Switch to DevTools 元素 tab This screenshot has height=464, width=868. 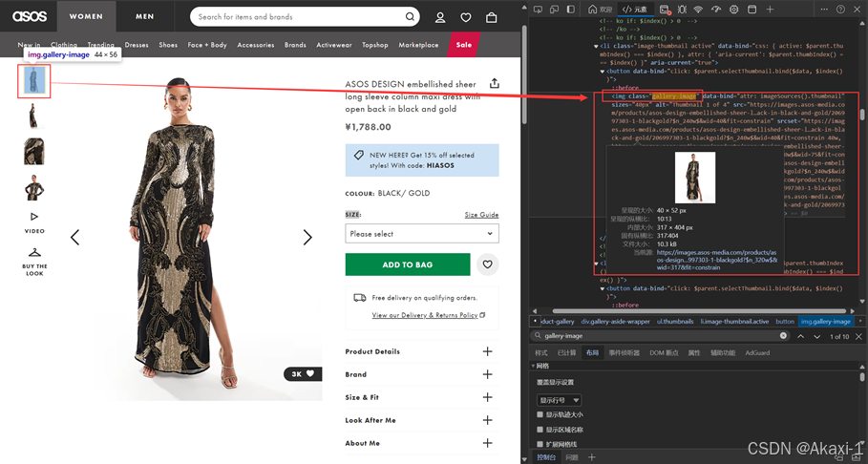coord(634,10)
